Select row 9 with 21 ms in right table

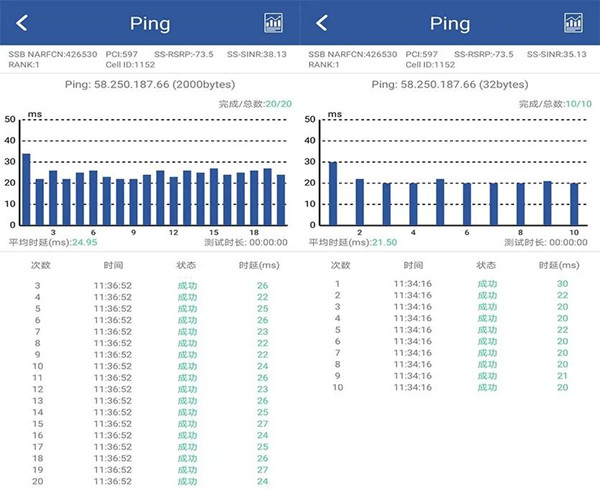click(x=450, y=376)
